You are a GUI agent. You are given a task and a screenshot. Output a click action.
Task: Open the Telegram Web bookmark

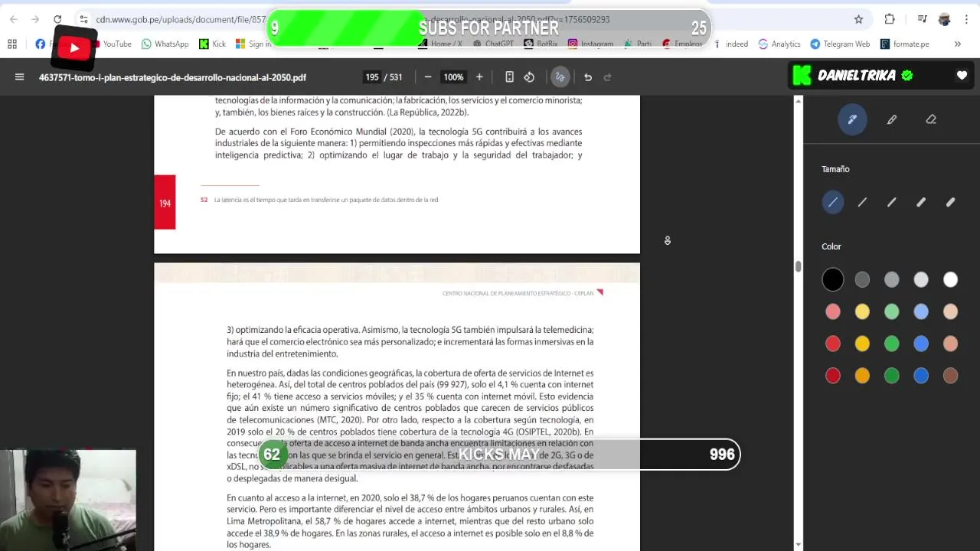tap(840, 44)
